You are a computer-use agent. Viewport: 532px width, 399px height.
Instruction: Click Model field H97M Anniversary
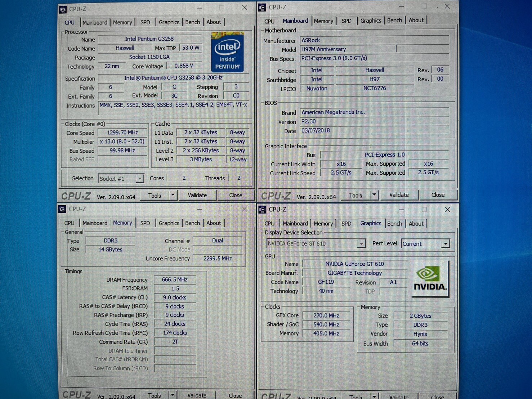[x=347, y=49]
